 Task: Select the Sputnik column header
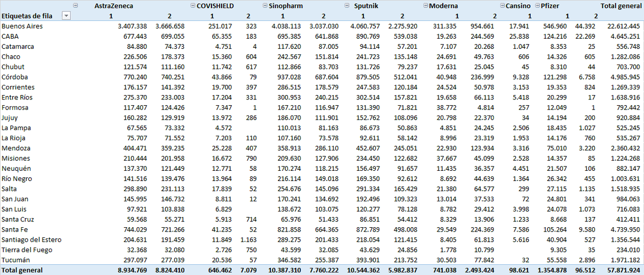tap(365, 5)
